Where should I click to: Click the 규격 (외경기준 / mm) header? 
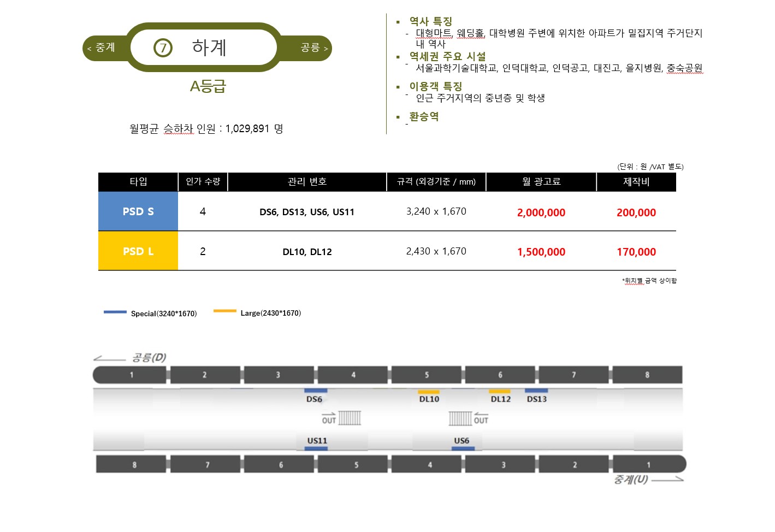click(x=436, y=182)
